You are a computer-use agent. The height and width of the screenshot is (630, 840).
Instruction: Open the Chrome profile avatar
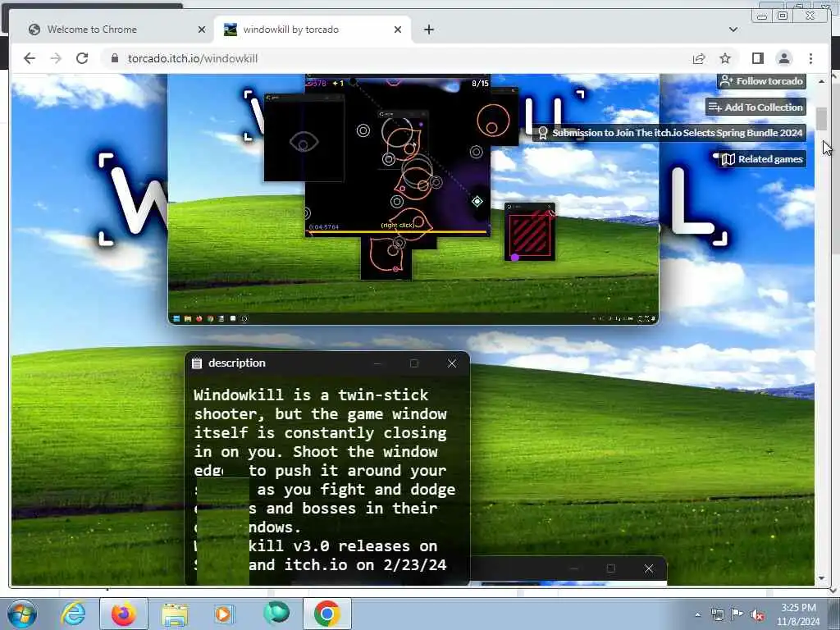pyautogui.click(x=783, y=58)
